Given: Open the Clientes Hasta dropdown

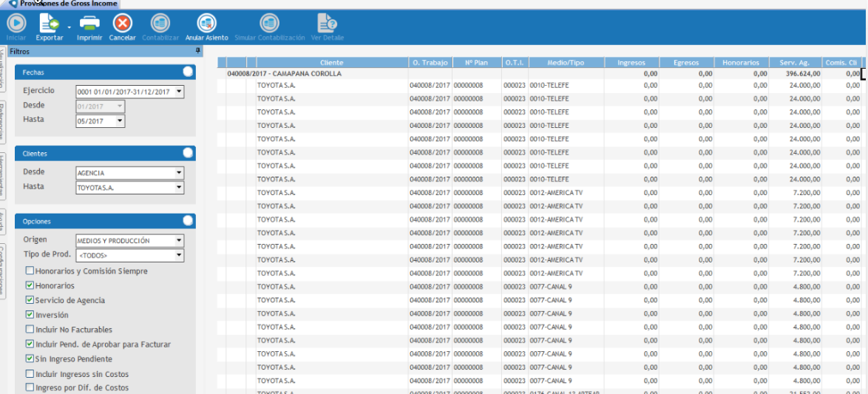Looking at the screenshot, I should click(x=179, y=188).
